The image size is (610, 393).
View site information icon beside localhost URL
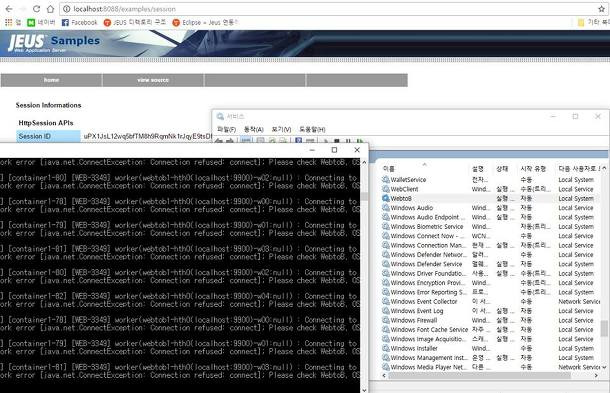click(67, 9)
